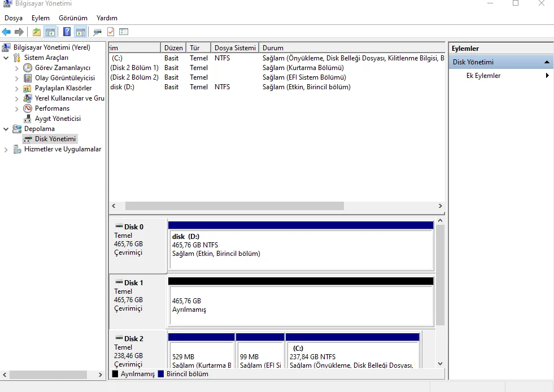Click the black Ayrılmamış legend swatch

115,374
